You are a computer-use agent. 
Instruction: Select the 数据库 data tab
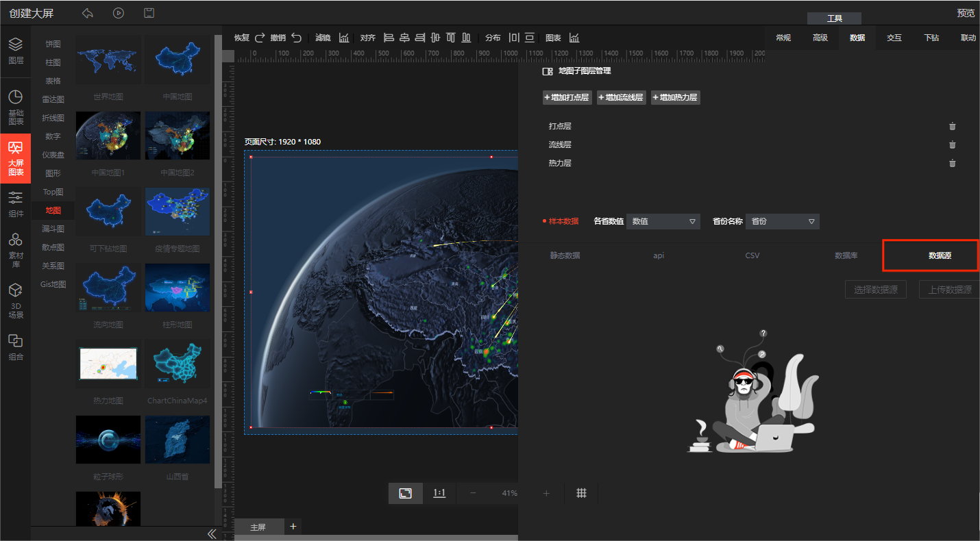pyautogui.click(x=846, y=255)
